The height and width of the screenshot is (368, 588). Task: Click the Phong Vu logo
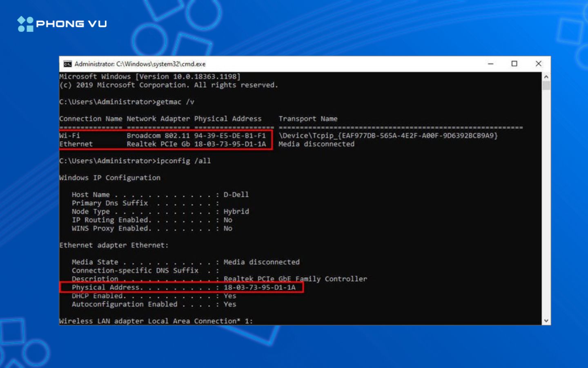(x=61, y=24)
